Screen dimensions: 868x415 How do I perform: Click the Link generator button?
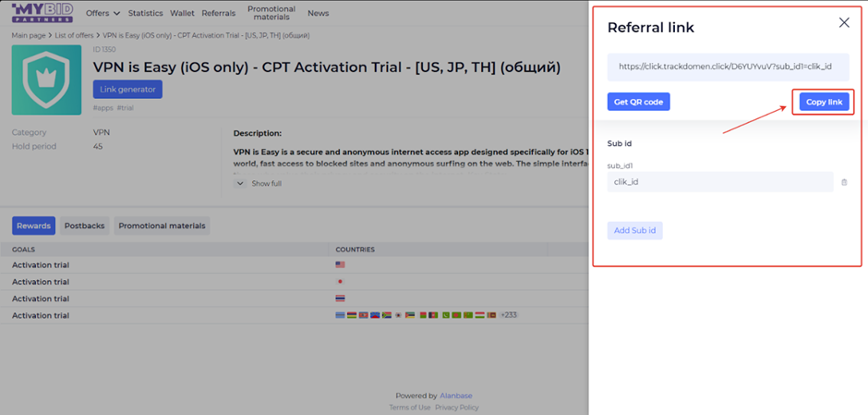(127, 90)
